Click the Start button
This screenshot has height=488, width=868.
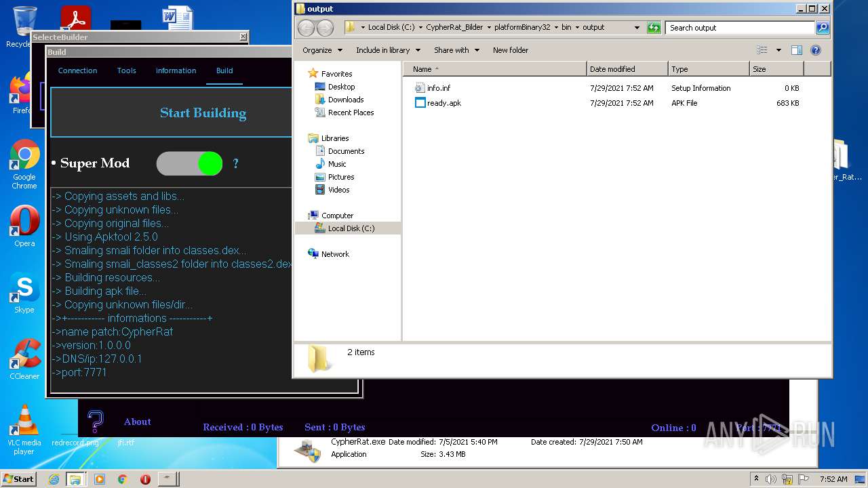18,479
